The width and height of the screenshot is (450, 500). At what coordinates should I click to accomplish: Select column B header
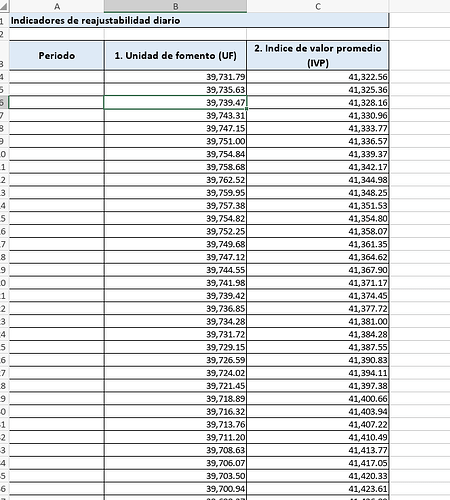175,6
